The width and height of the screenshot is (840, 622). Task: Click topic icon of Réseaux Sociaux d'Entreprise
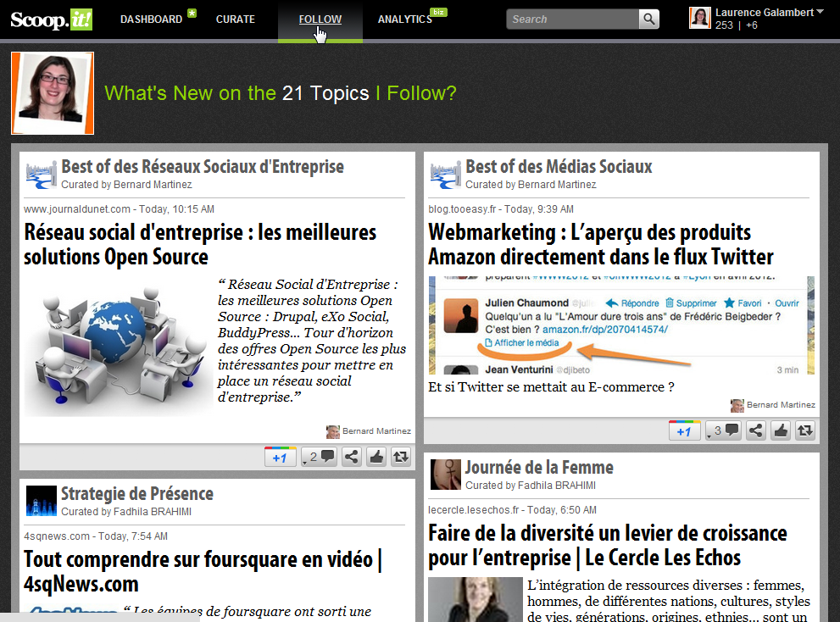point(42,175)
